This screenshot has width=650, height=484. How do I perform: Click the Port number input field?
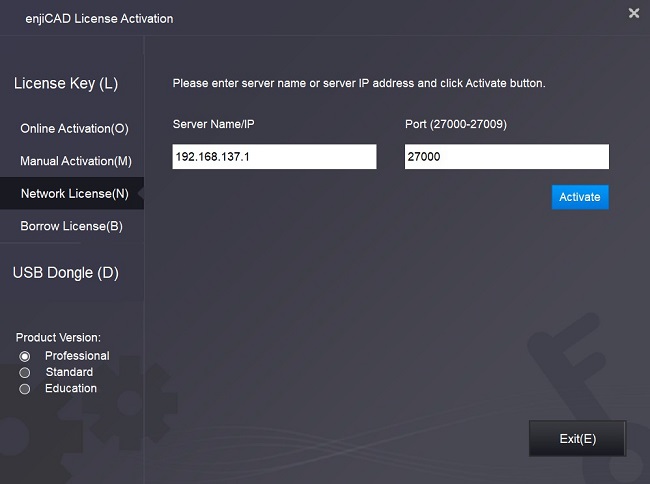pos(507,157)
